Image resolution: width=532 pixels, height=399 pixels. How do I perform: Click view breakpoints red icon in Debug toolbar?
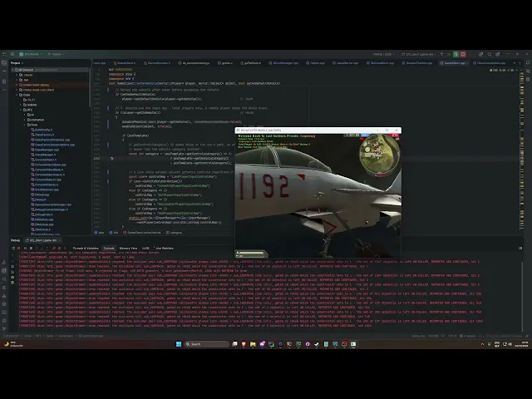[53, 249]
